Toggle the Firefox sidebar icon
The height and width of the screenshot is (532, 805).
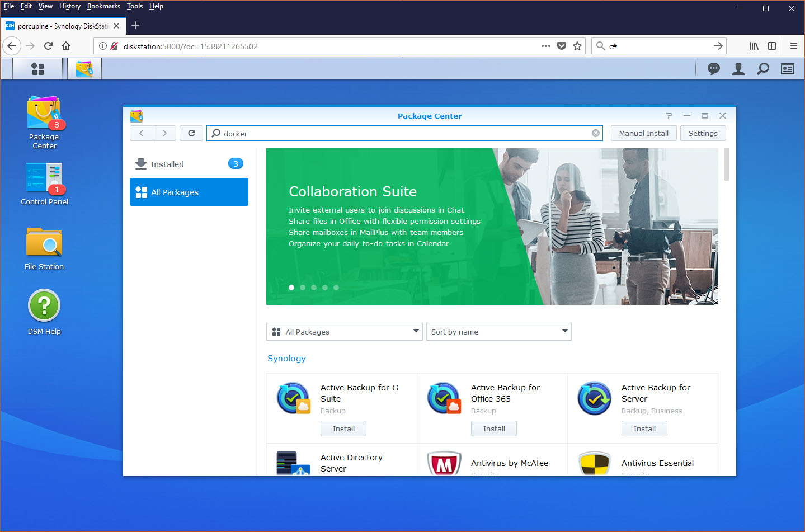[772, 46]
